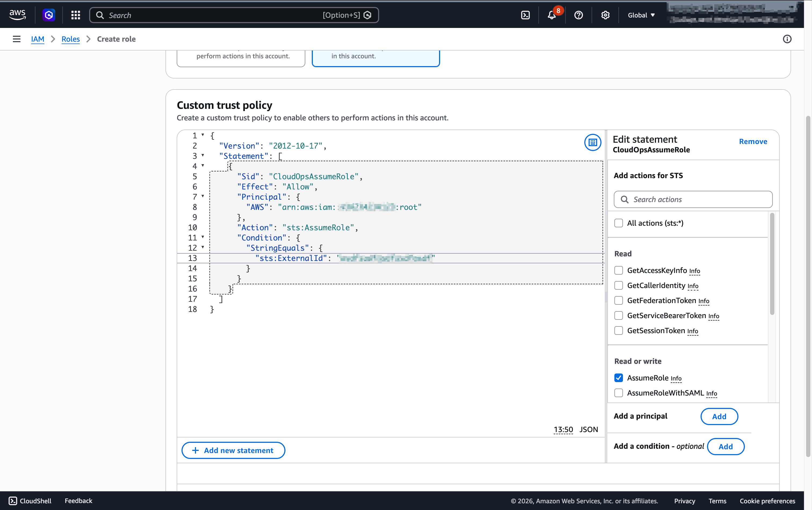Screen dimensions: 812x510
Task: Click the "AWS" principal ARN line
Action: [x=334, y=207]
